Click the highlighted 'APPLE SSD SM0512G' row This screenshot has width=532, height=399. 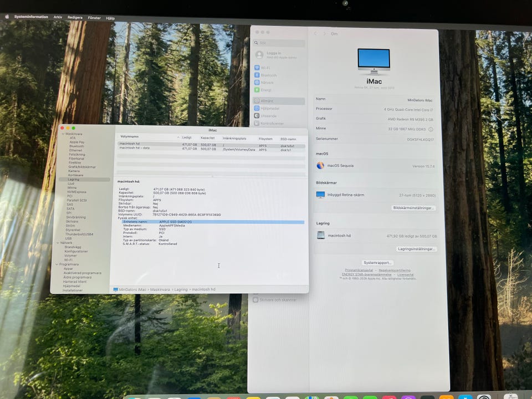tap(213, 222)
